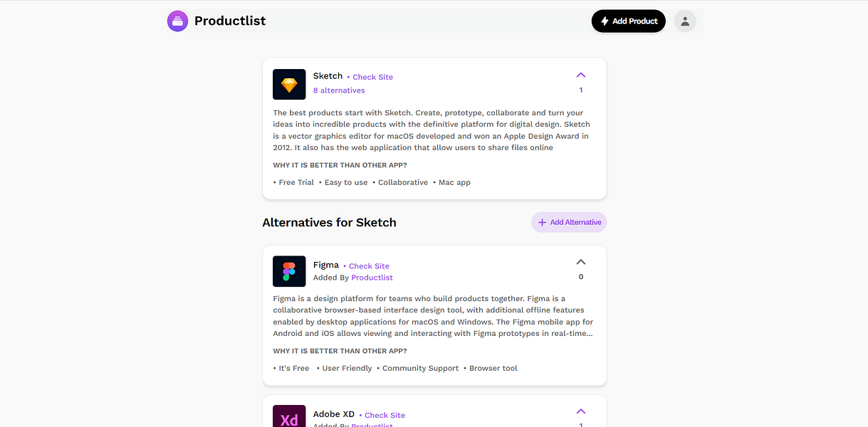This screenshot has width=868, height=427.
Task: Click the Figma logo icon
Action: 288,271
